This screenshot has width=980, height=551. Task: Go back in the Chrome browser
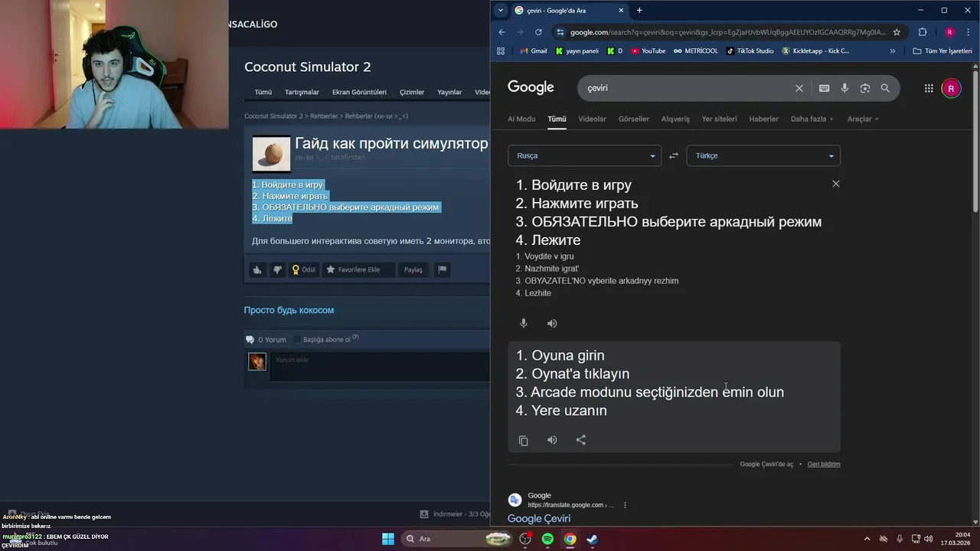(501, 32)
